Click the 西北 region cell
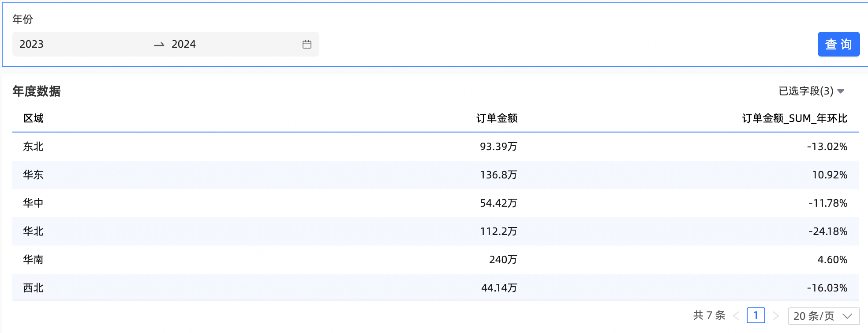The image size is (868, 333). click(34, 288)
